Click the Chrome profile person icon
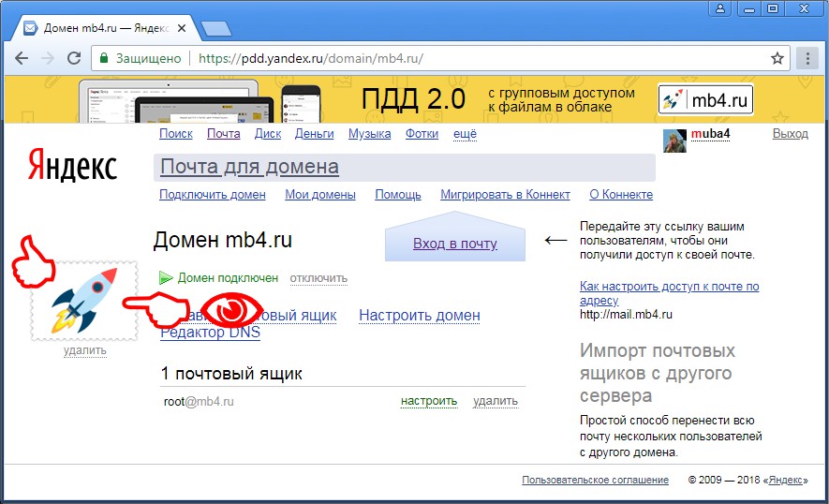Viewport: 829px width, 504px height. click(x=720, y=7)
